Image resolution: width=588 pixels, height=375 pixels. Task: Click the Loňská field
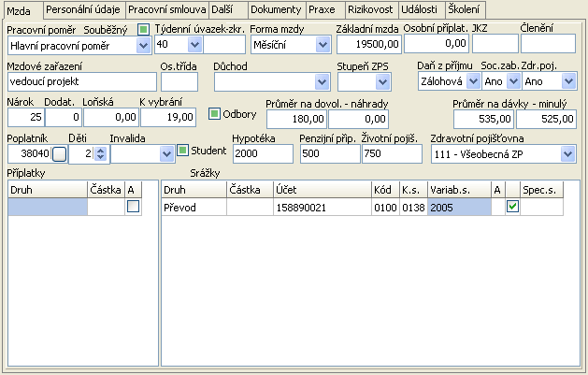click(111, 118)
